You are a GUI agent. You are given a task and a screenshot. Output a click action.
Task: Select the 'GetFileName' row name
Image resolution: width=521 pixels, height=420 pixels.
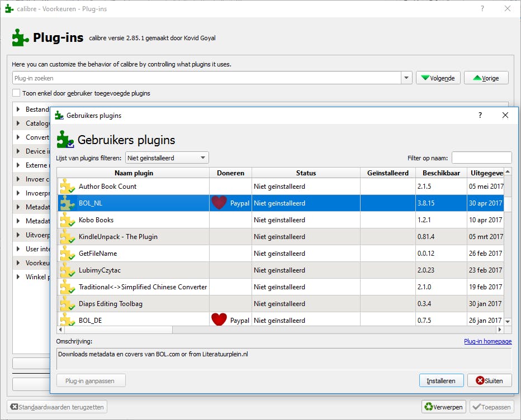[x=98, y=254]
